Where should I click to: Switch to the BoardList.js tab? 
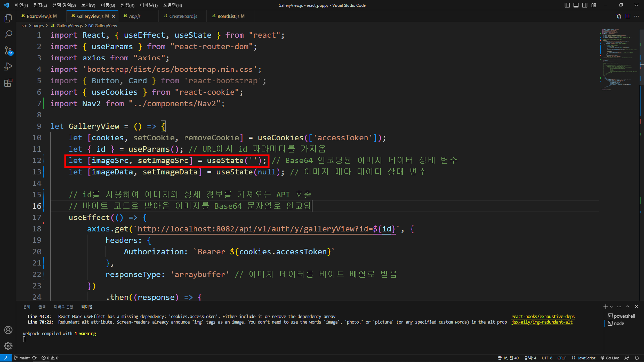(228, 16)
